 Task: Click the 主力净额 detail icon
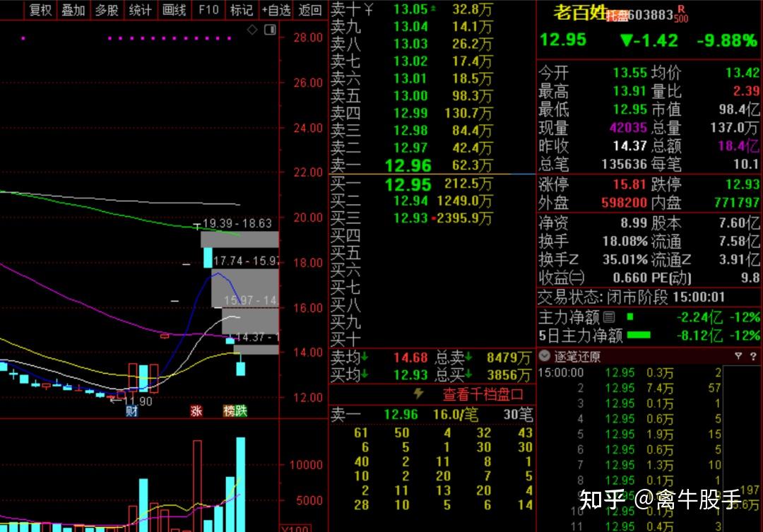pyautogui.click(x=608, y=317)
